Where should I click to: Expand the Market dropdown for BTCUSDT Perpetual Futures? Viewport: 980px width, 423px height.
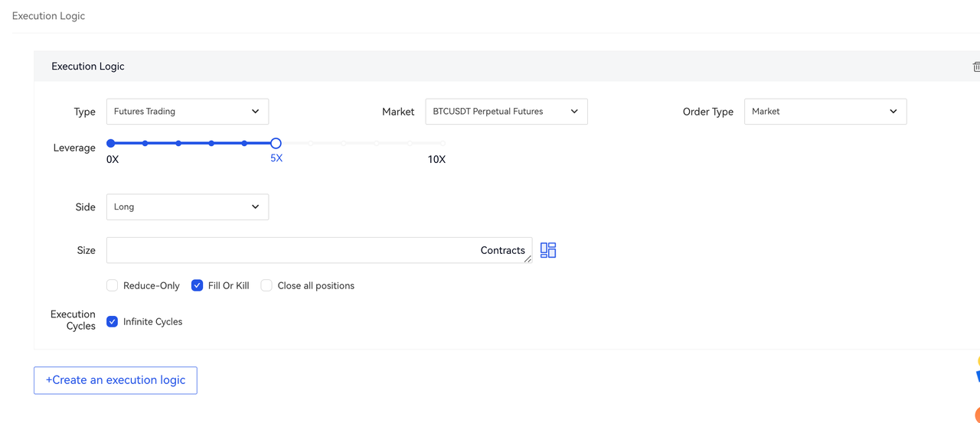tap(506, 112)
